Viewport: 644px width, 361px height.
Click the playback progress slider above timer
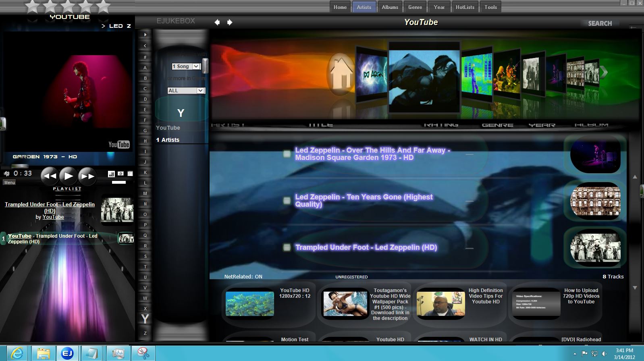click(x=19, y=166)
